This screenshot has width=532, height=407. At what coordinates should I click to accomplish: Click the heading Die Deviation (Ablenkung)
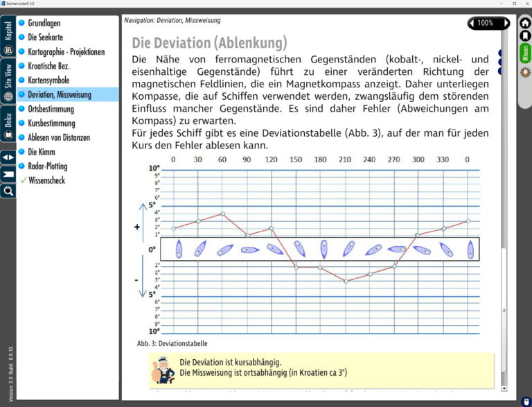coord(209,43)
